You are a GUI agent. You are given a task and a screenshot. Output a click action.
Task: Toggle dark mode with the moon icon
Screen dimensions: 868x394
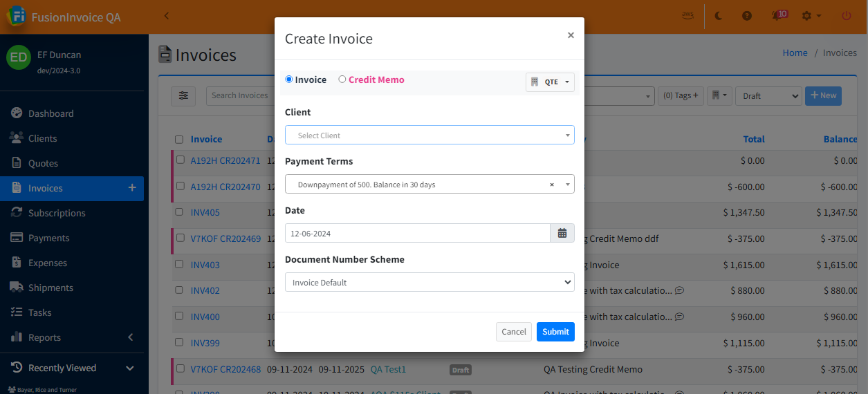719,16
